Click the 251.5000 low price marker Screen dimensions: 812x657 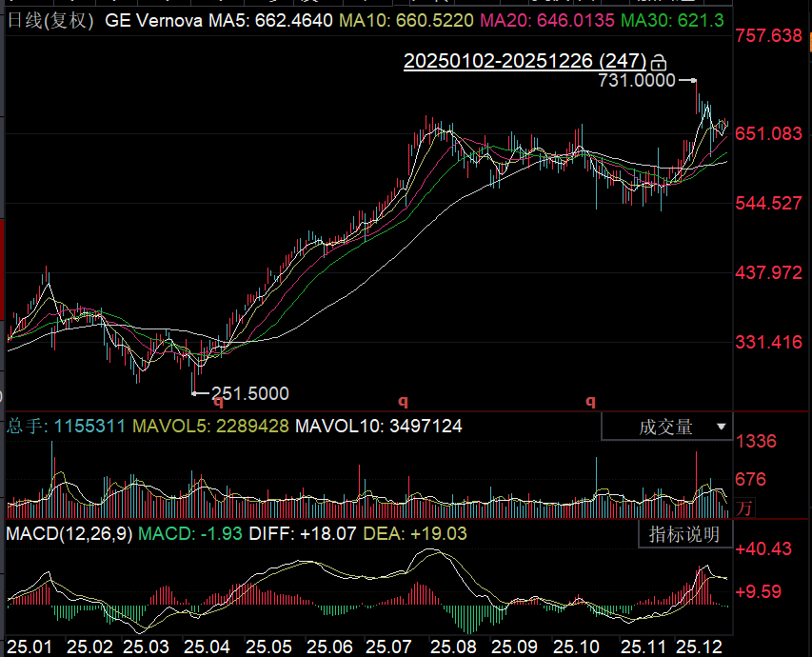pyautogui.click(x=249, y=393)
